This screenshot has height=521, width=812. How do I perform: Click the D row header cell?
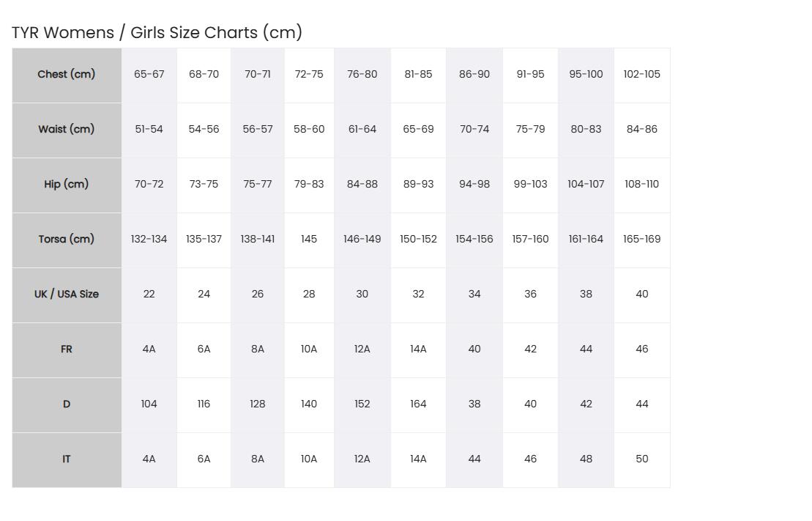click(x=67, y=405)
